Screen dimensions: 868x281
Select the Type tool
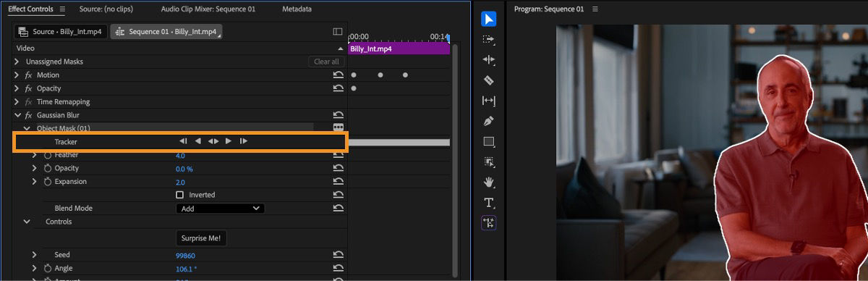click(489, 202)
